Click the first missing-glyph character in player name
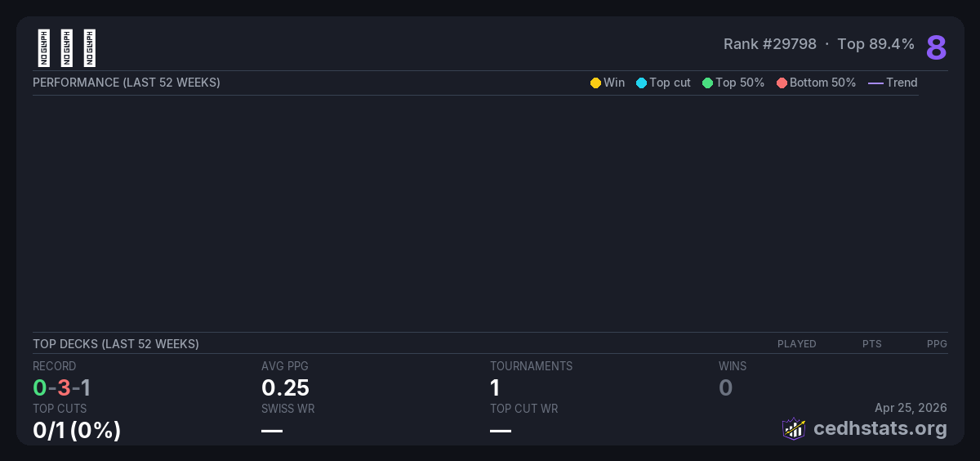This screenshot has height=461, width=980. click(x=44, y=48)
